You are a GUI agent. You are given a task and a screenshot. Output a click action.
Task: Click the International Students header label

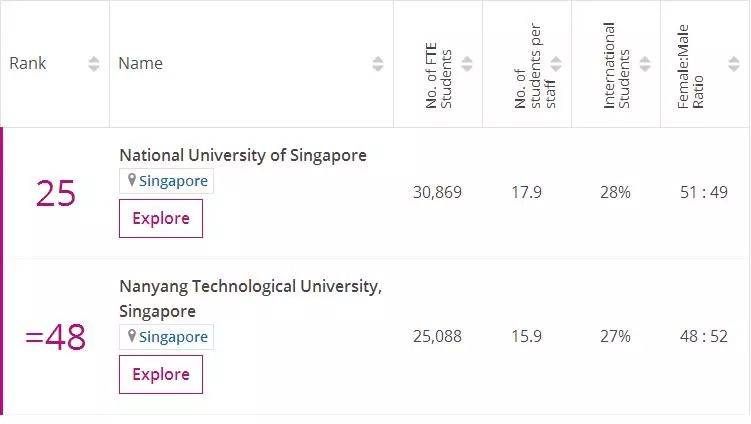(616, 66)
